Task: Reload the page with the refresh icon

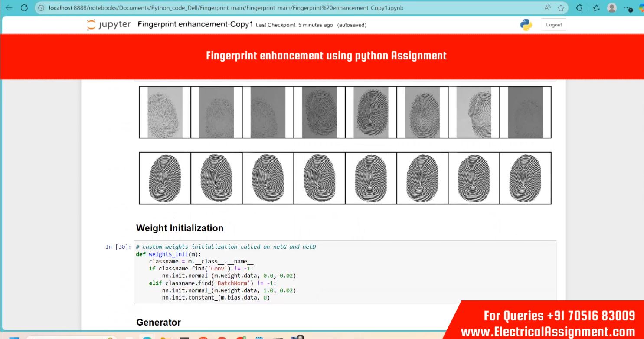Action: (x=24, y=8)
